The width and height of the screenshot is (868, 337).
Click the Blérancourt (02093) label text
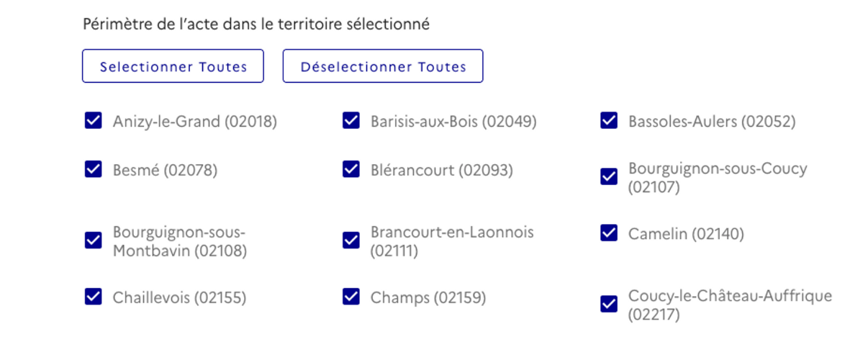(x=441, y=171)
